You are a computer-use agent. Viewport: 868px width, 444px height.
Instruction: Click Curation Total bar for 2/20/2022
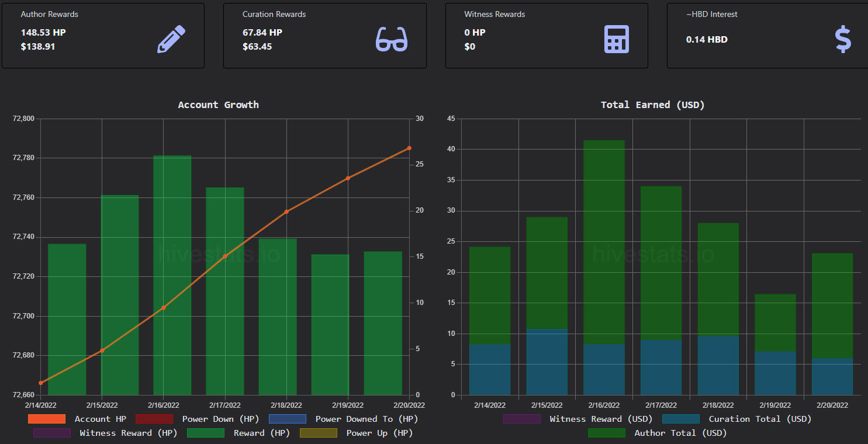click(x=832, y=377)
